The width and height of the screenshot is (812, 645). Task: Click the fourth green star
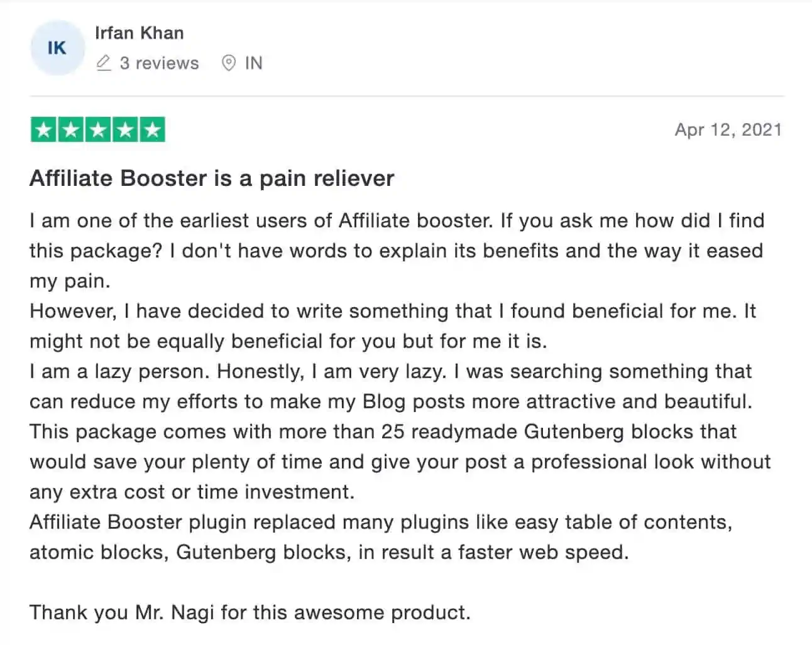pyautogui.click(x=125, y=130)
